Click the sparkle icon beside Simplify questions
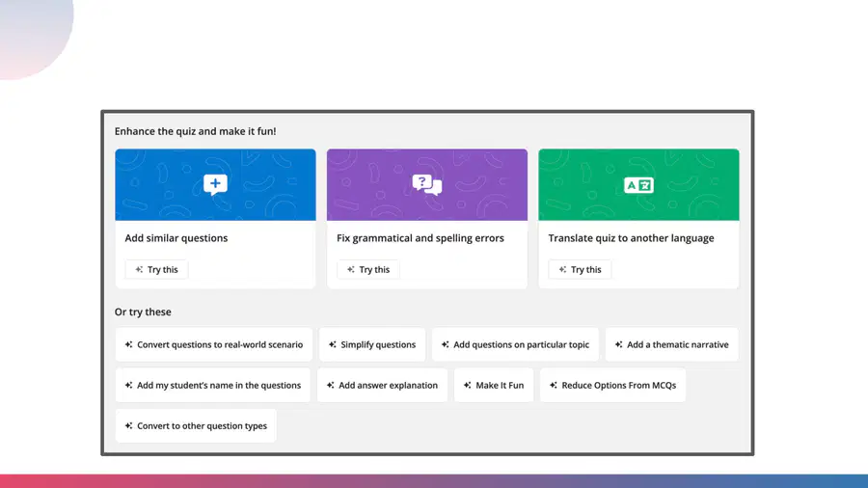The image size is (868, 488). click(332, 344)
